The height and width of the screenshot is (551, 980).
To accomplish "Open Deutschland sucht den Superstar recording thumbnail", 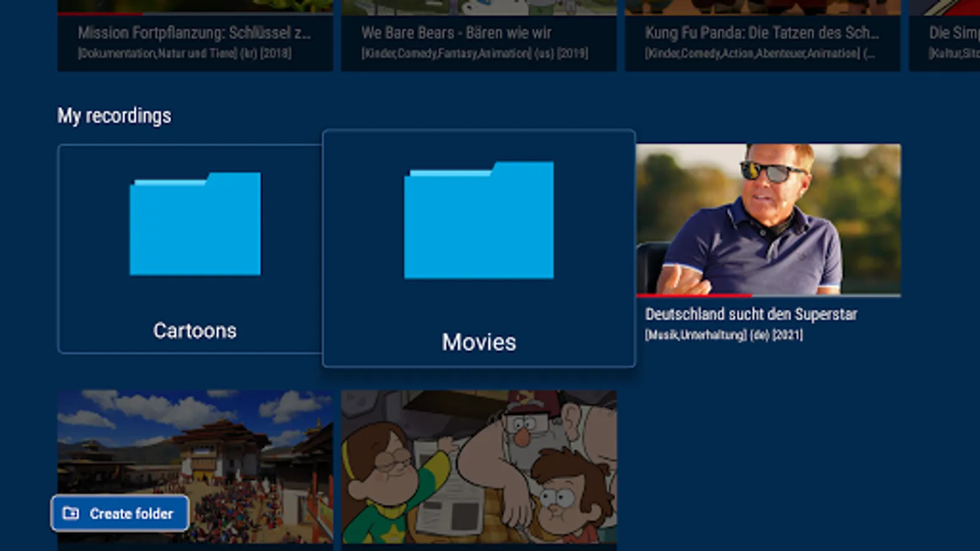I will click(x=769, y=219).
